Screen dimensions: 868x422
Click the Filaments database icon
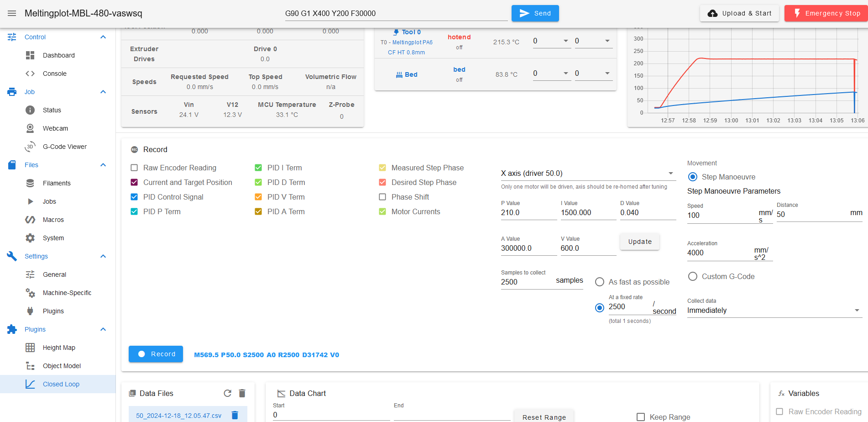30,183
